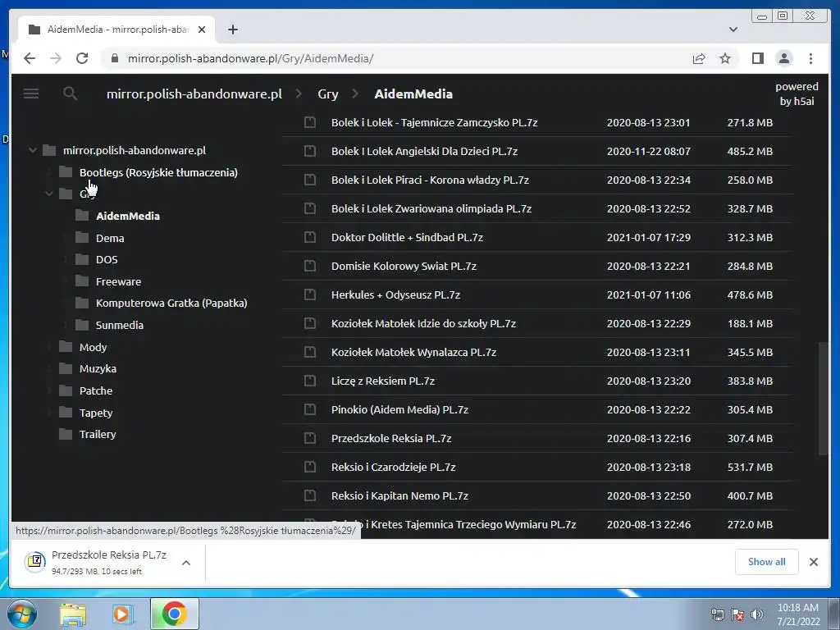Open Chrome profile avatar
The image size is (840, 630).
click(x=784, y=58)
